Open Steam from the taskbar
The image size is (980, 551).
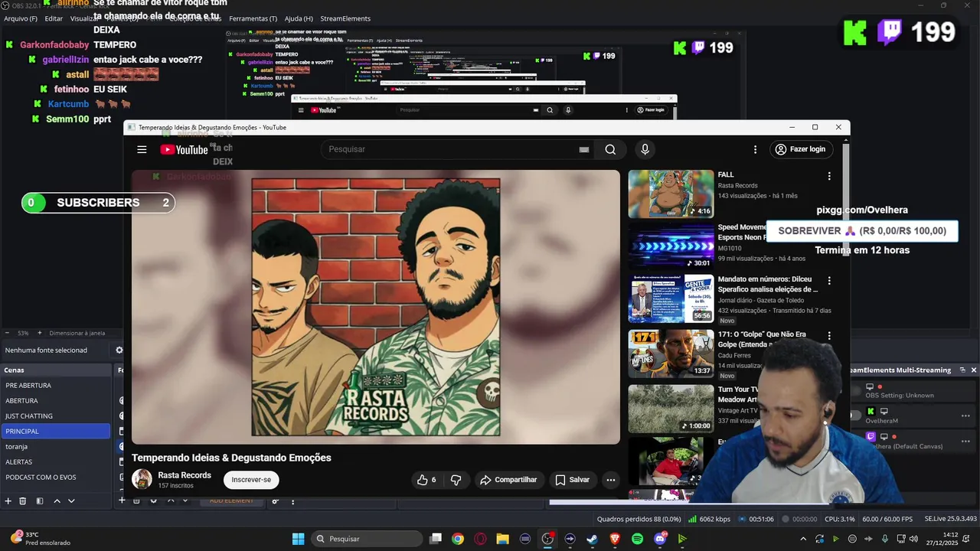593,539
